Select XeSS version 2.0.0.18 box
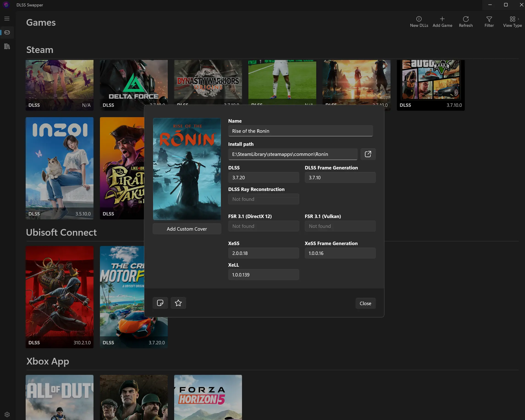Viewport: 525px width, 420px height. [x=264, y=253]
